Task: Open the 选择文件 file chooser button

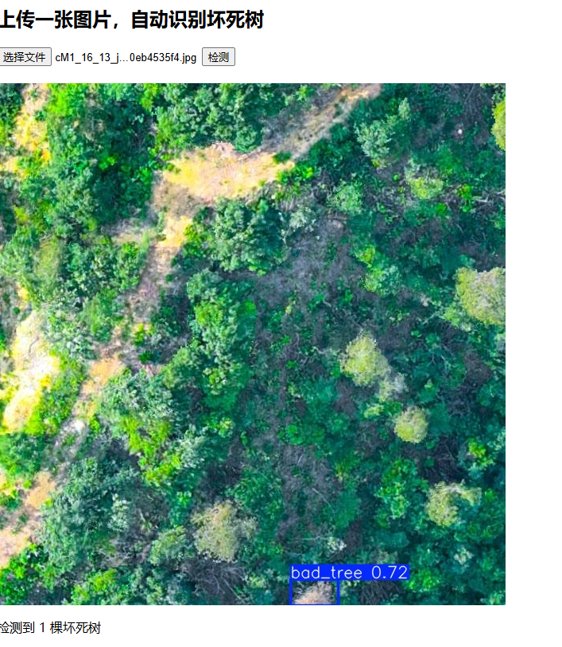Action: click(x=25, y=57)
